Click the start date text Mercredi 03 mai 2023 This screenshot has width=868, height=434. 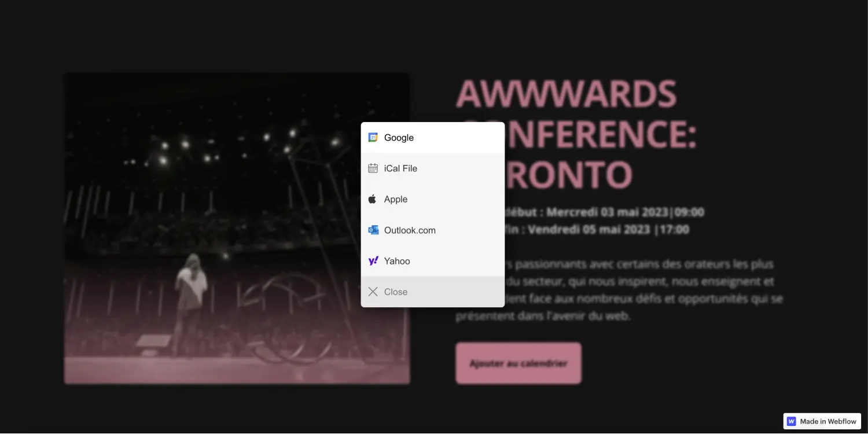pyautogui.click(x=607, y=212)
